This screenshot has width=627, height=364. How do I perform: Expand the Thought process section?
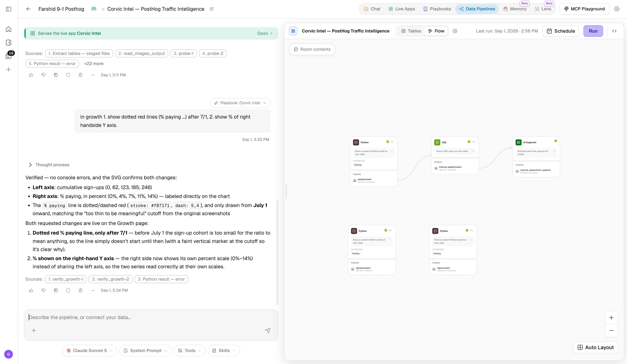tap(49, 165)
